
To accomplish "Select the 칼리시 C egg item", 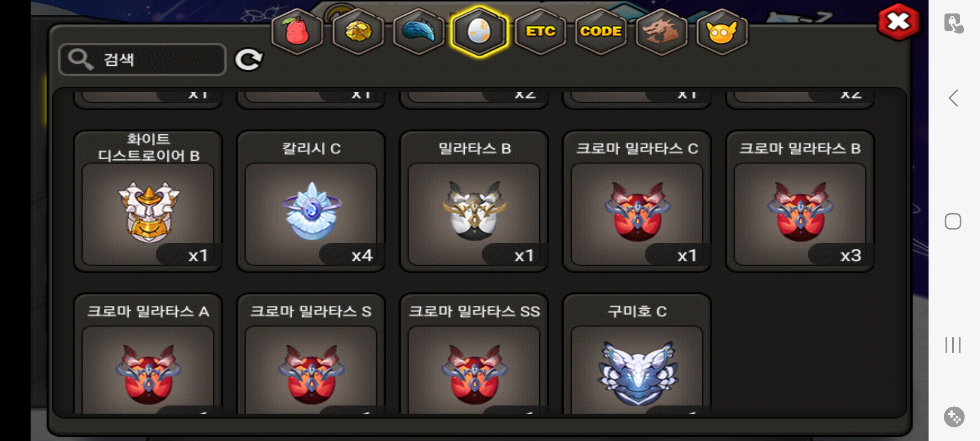I will 311,201.
